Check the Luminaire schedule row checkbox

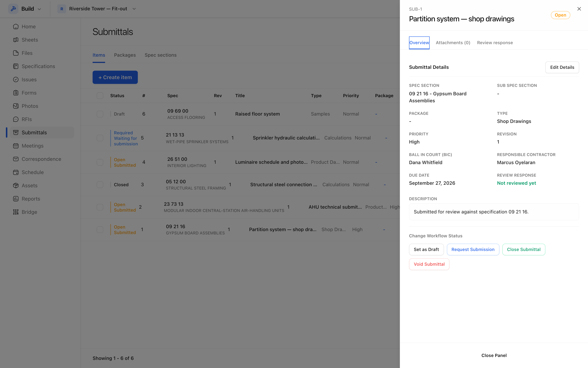pyautogui.click(x=100, y=162)
